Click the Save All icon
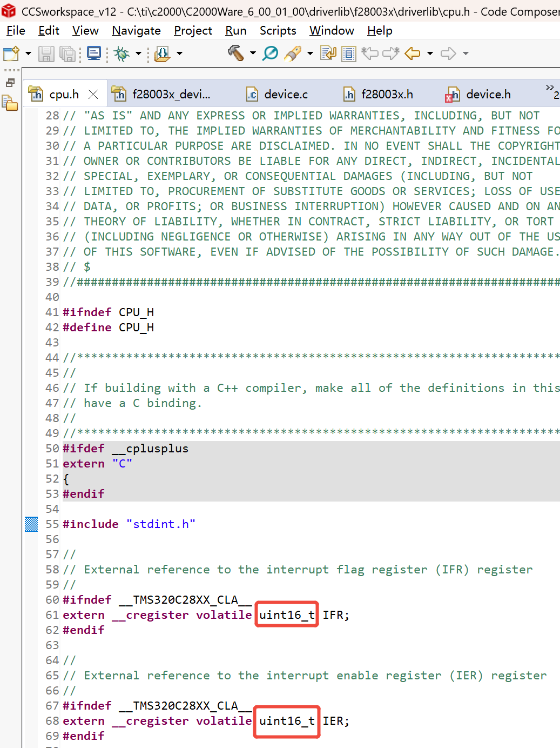560x748 pixels. 68,54
